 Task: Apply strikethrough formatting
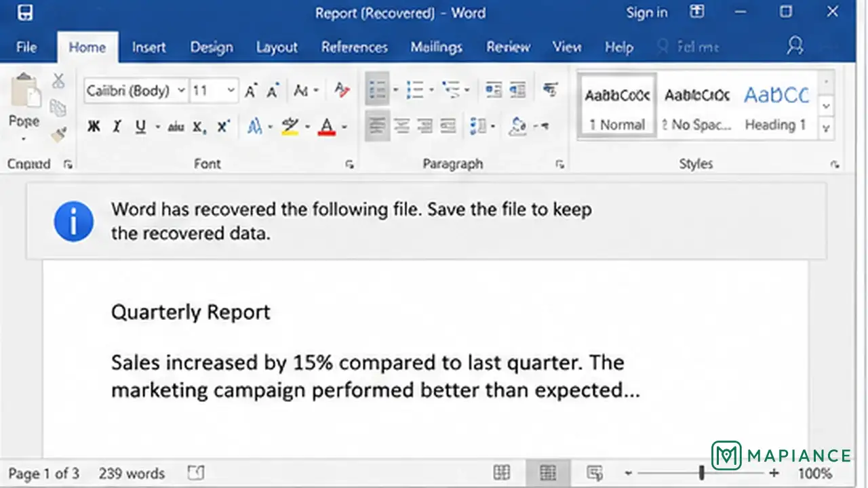point(176,127)
